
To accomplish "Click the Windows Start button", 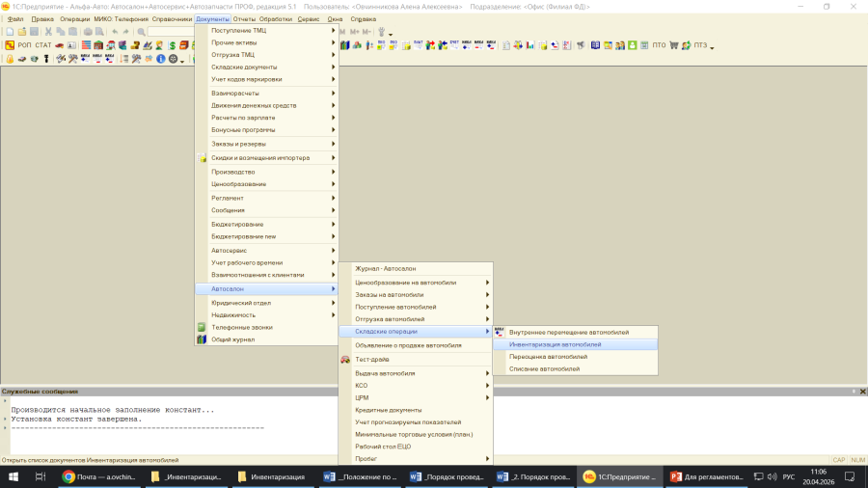I will pos(14,476).
